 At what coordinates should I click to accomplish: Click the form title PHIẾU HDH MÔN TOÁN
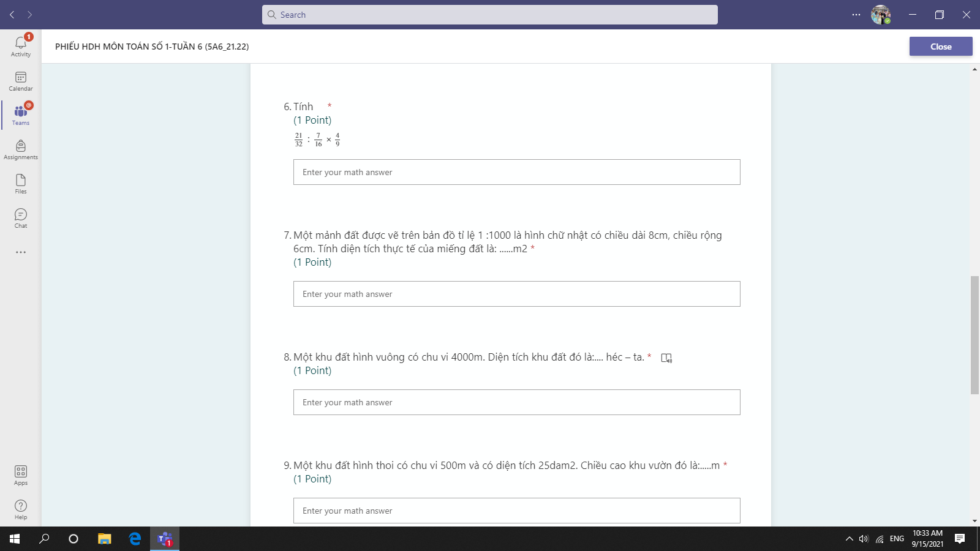click(x=152, y=47)
